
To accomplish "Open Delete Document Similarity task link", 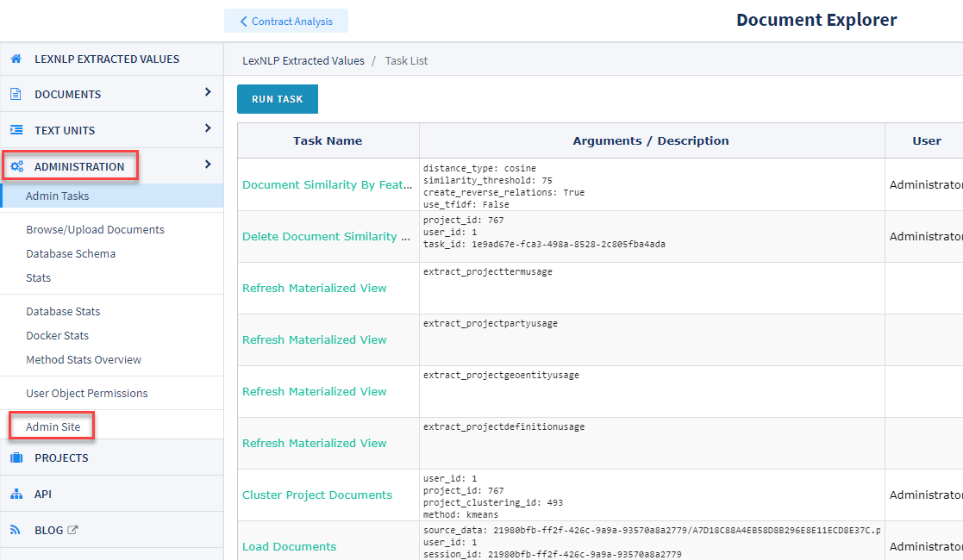I will pyautogui.click(x=326, y=236).
